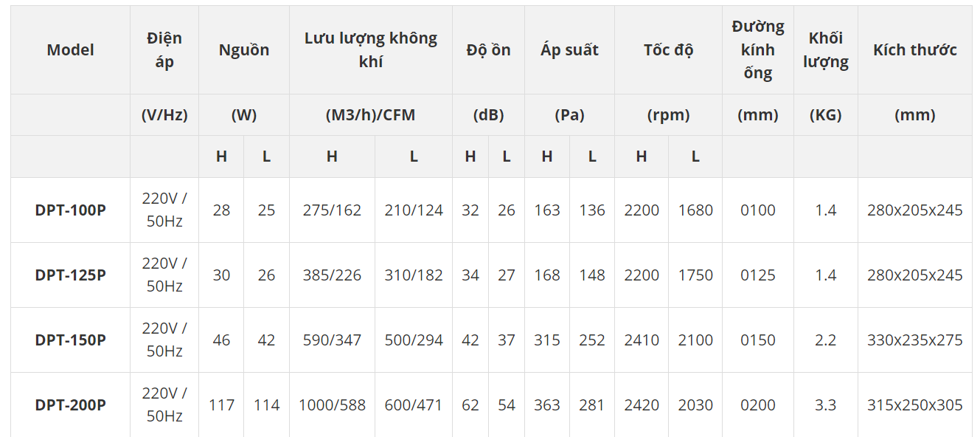Click the 0150 pipe diameter value
Screen dimensions: 980x437
(x=758, y=340)
